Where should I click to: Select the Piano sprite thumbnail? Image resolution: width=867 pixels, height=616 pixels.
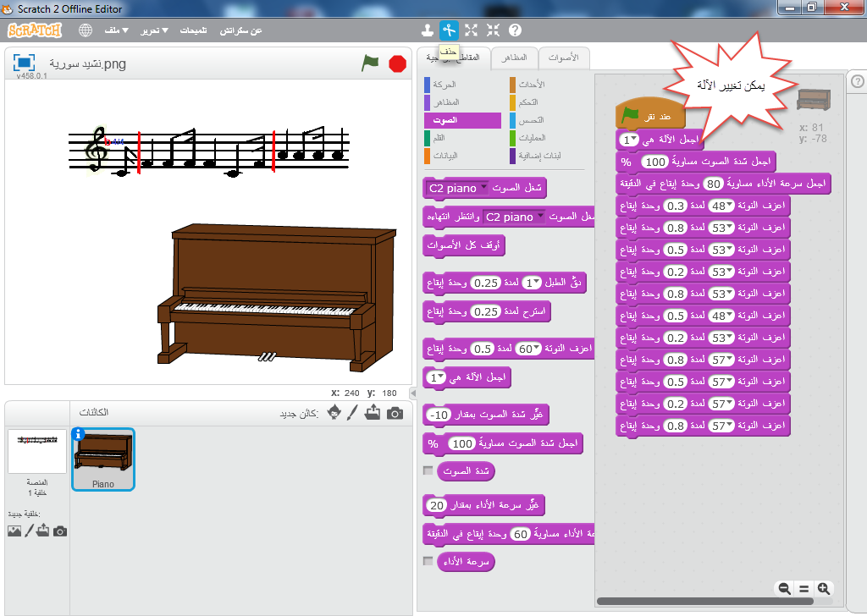[x=102, y=459]
